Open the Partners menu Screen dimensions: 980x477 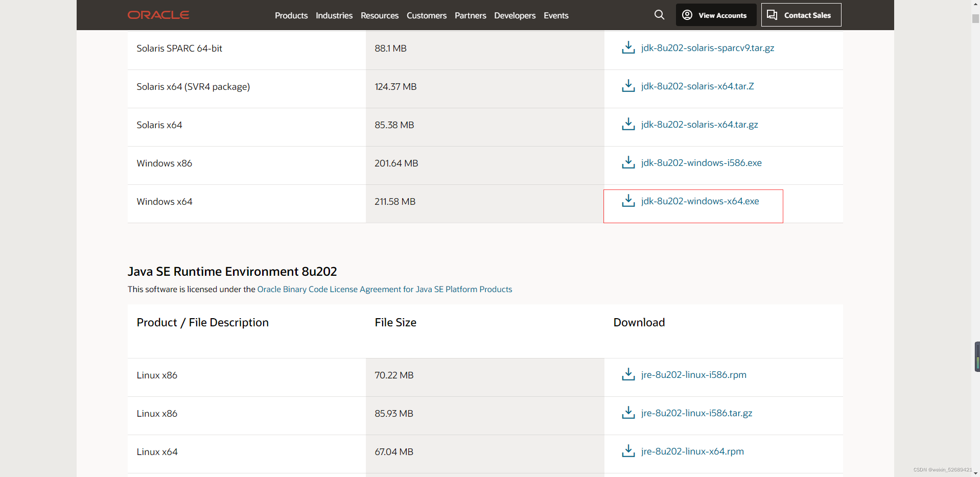coord(471,15)
